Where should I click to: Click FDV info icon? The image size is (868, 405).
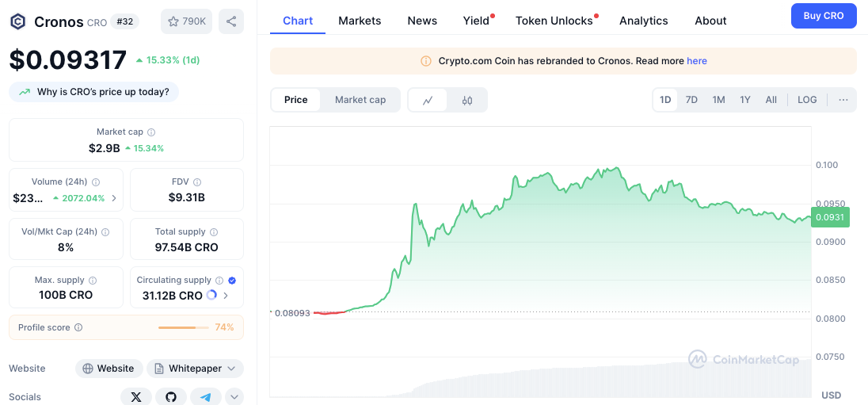[197, 181]
